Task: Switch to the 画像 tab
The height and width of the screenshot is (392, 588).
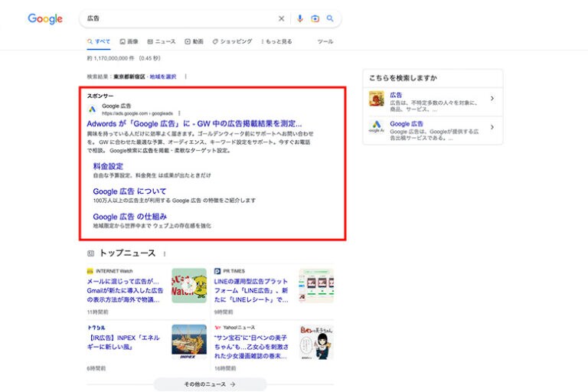Action: pos(129,41)
